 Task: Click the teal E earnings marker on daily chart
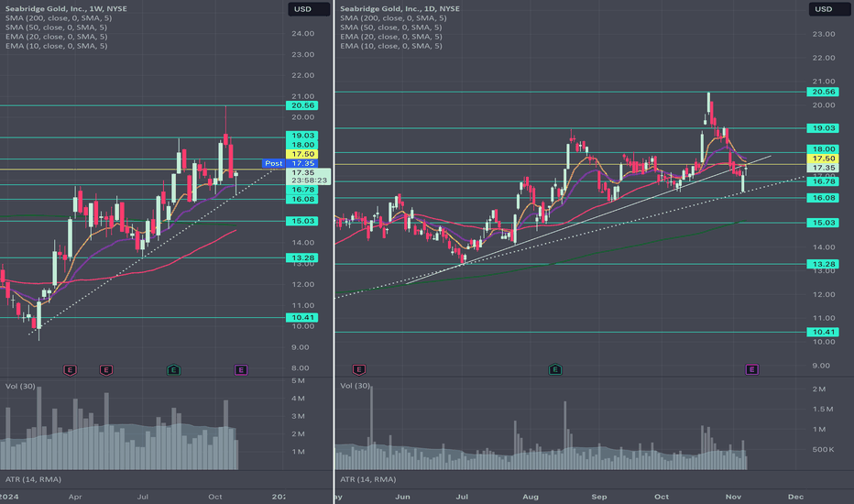pos(554,370)
